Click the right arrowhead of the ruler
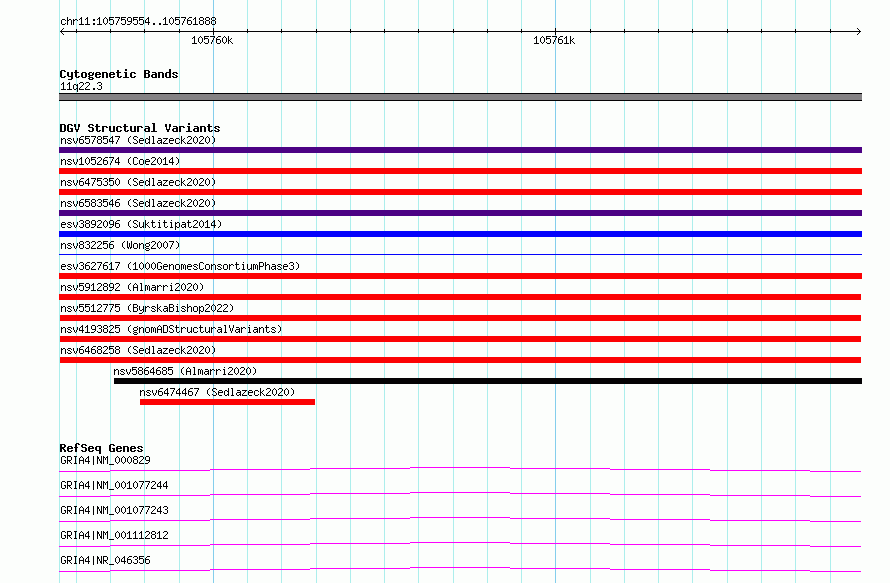This screenshot has width=890, height=583. [x=859, y=31]
